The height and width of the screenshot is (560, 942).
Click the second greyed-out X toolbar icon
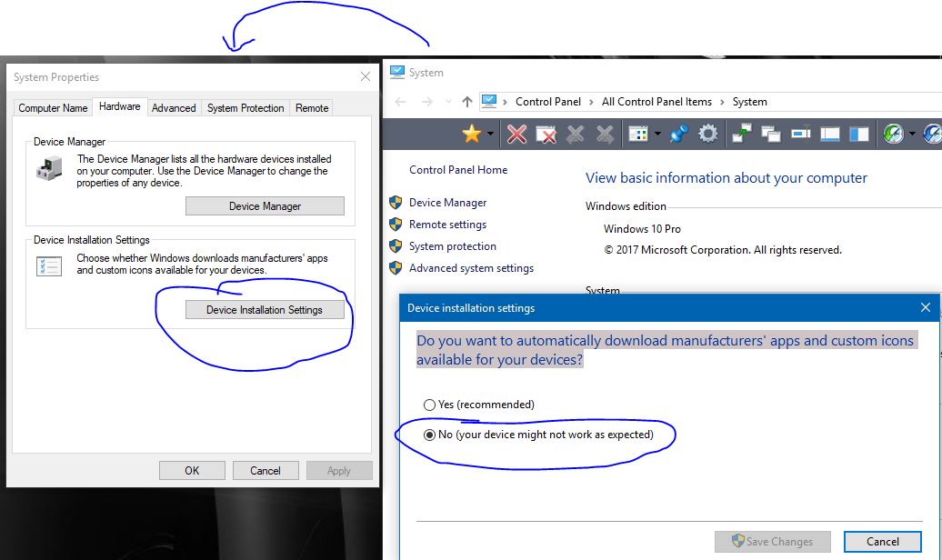(x=605, y=134)
